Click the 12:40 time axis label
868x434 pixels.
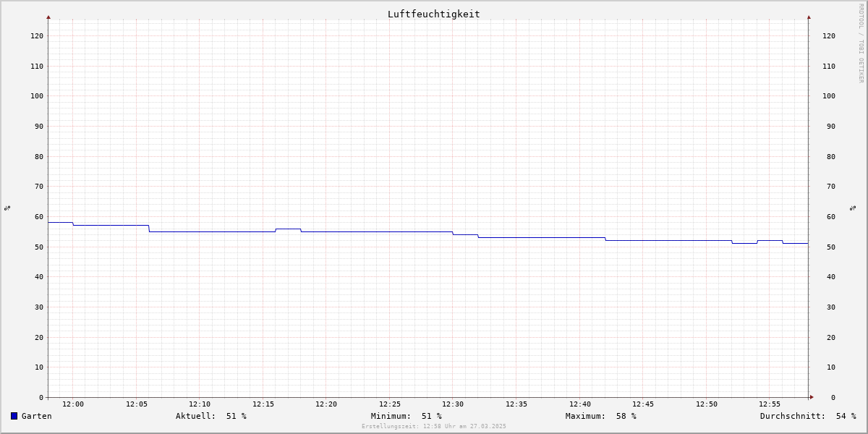click(580, 404)
